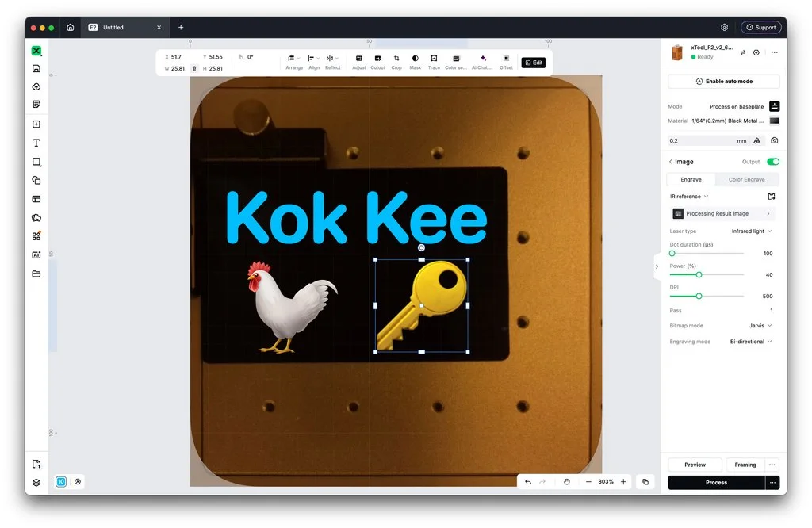Click the green xTool logo icon
This screenshot has height=528, width=812.
36,51
